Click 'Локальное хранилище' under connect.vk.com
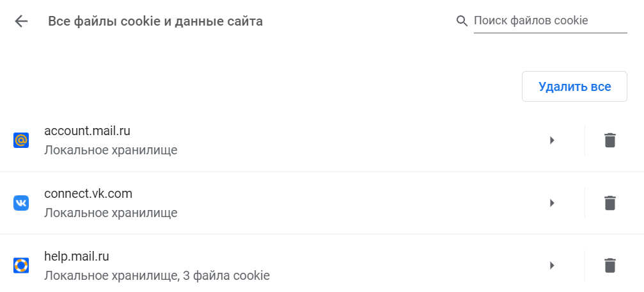 (111, 213)
